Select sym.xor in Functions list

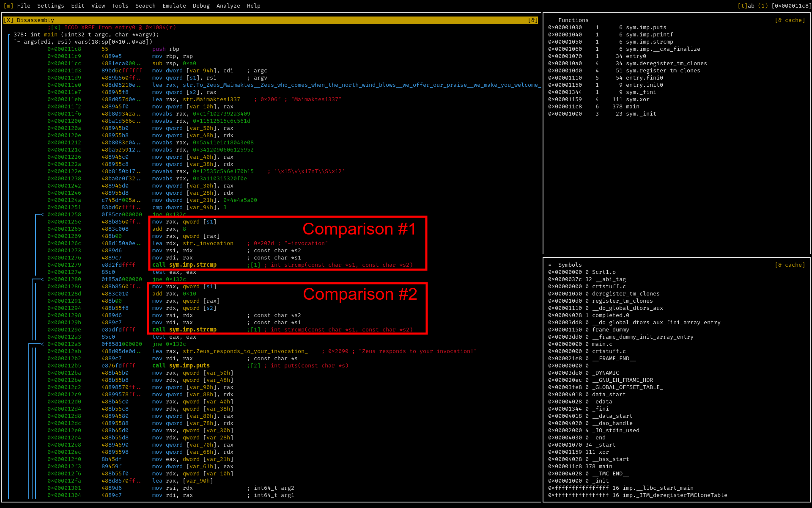point(637,99)
